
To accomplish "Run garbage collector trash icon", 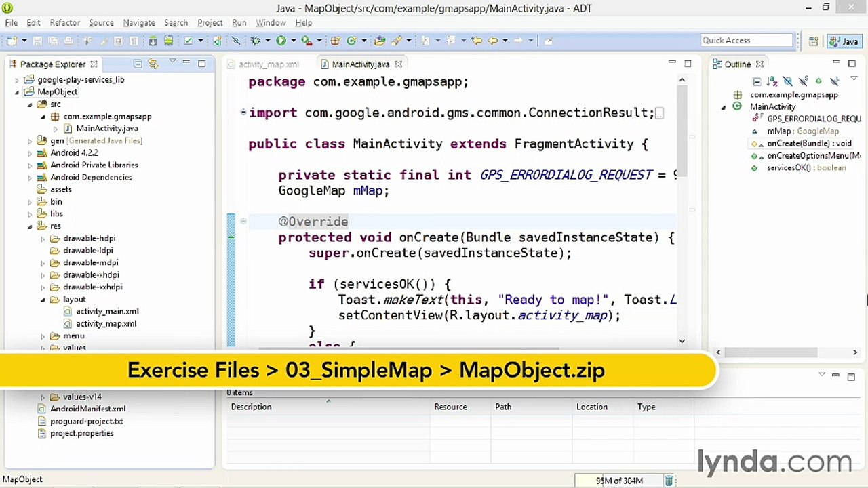I will click(669, 481).
